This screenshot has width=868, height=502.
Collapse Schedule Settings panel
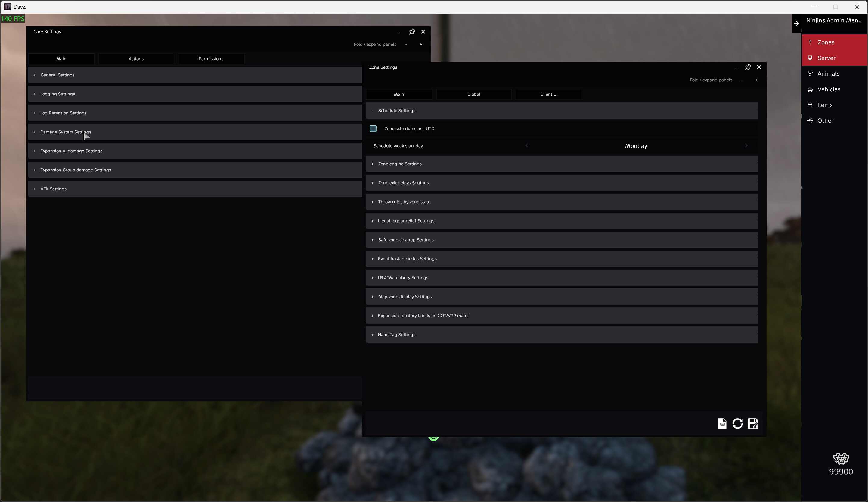(562, 111)
